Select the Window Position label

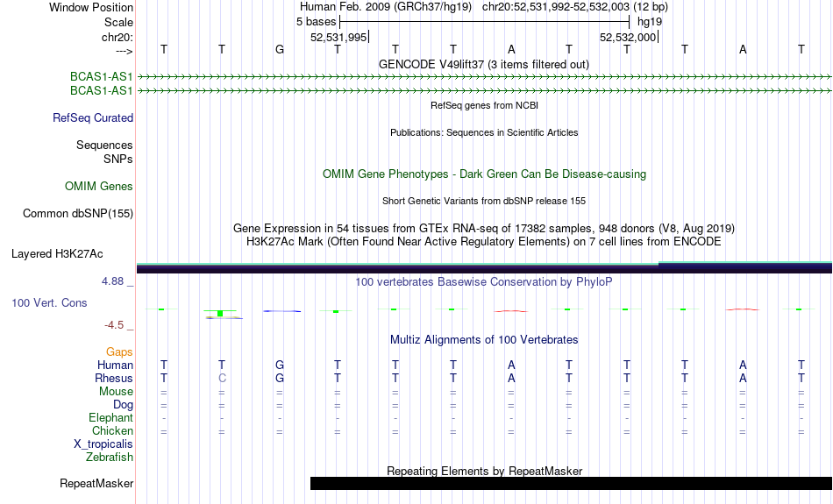(x=91, y=7)
